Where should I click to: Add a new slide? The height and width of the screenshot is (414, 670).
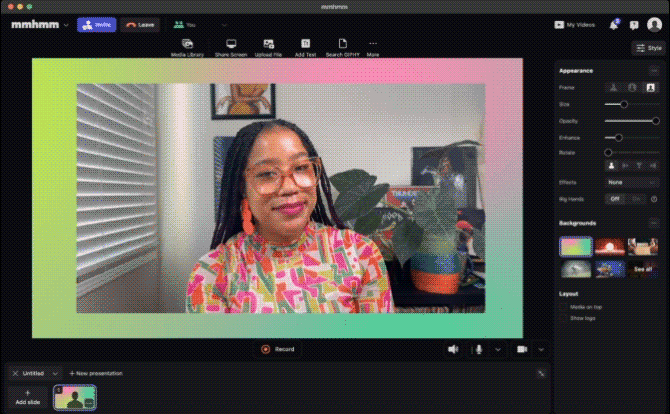[28, 397]
